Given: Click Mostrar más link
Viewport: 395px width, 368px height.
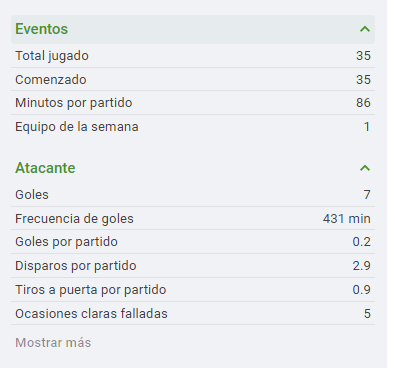Looking at the screenshot, I should tap(53, 343).
